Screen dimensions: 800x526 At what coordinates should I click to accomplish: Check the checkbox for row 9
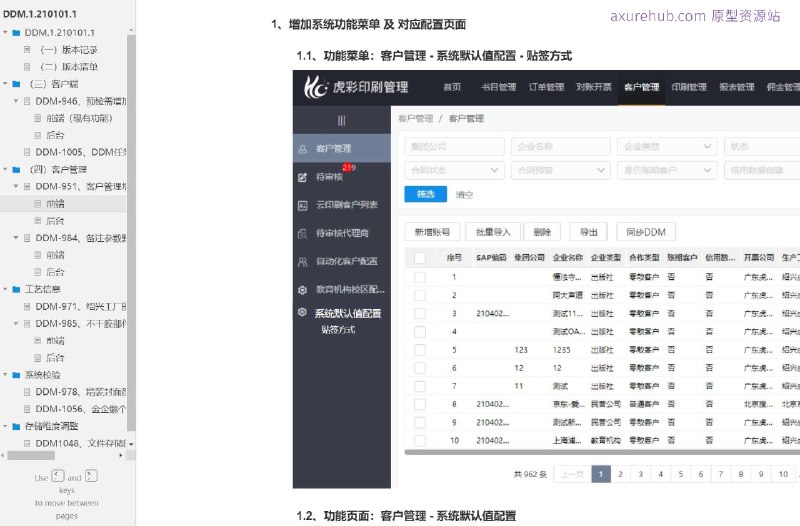pyautogui.click(x=420, y=422)
